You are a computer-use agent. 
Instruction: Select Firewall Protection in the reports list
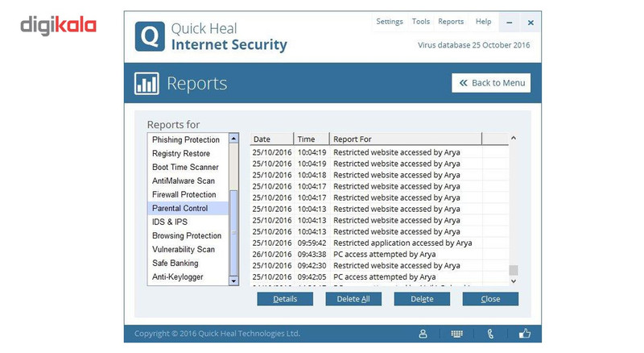point(188,194)
